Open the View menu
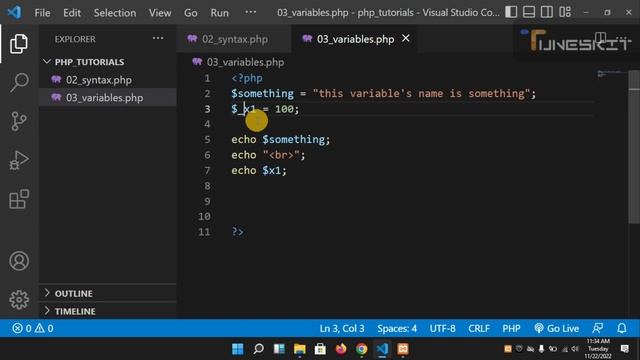Screen dimensions: 640x360 point(160,13)
